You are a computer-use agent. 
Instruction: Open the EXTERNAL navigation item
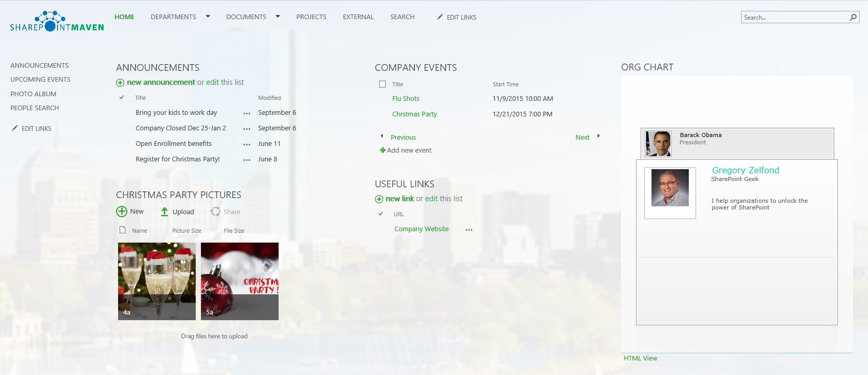(358, 17)
